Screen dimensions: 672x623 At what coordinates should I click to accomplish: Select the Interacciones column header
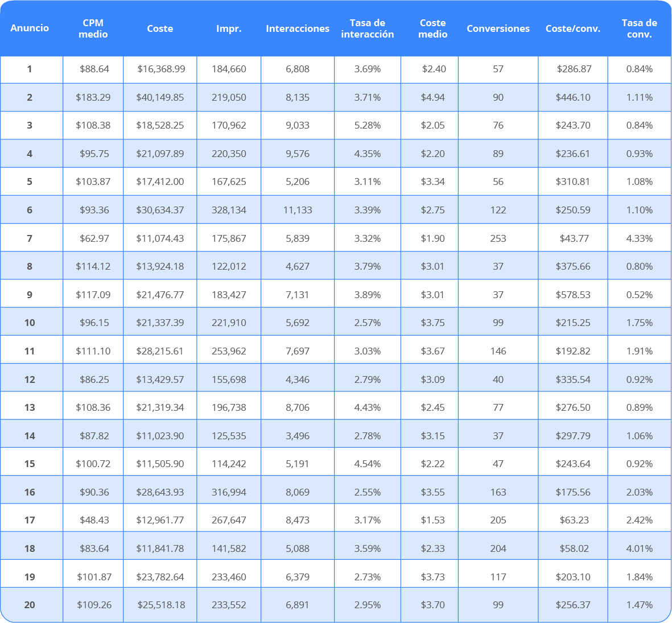298,28
